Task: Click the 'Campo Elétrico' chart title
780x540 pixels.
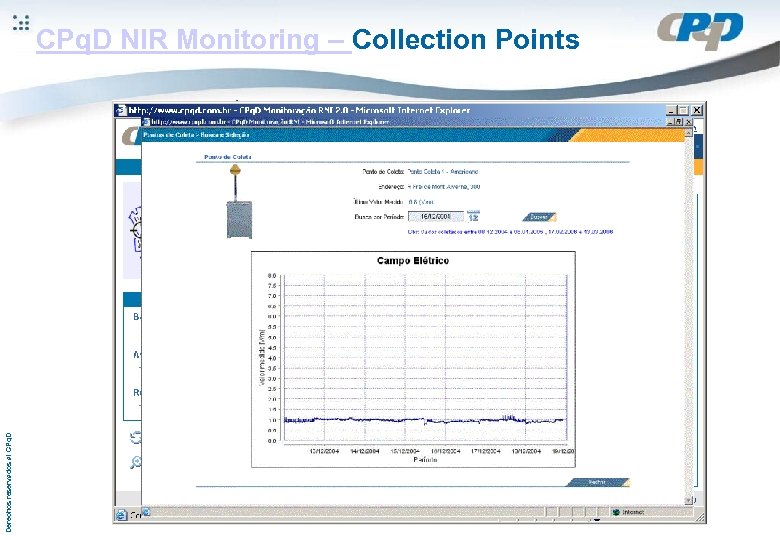Action: 413,261
